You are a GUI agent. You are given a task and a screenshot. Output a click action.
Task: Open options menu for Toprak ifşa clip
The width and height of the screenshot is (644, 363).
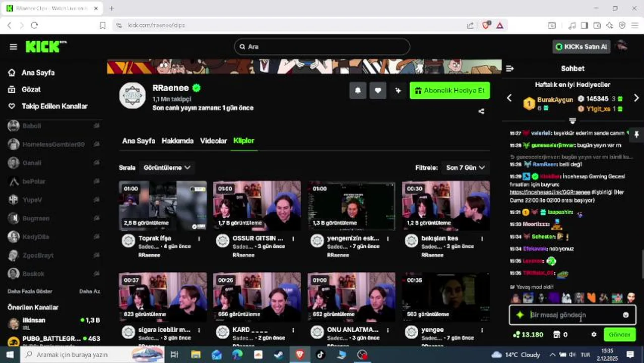pyautogui.click(x=199, y=238)
